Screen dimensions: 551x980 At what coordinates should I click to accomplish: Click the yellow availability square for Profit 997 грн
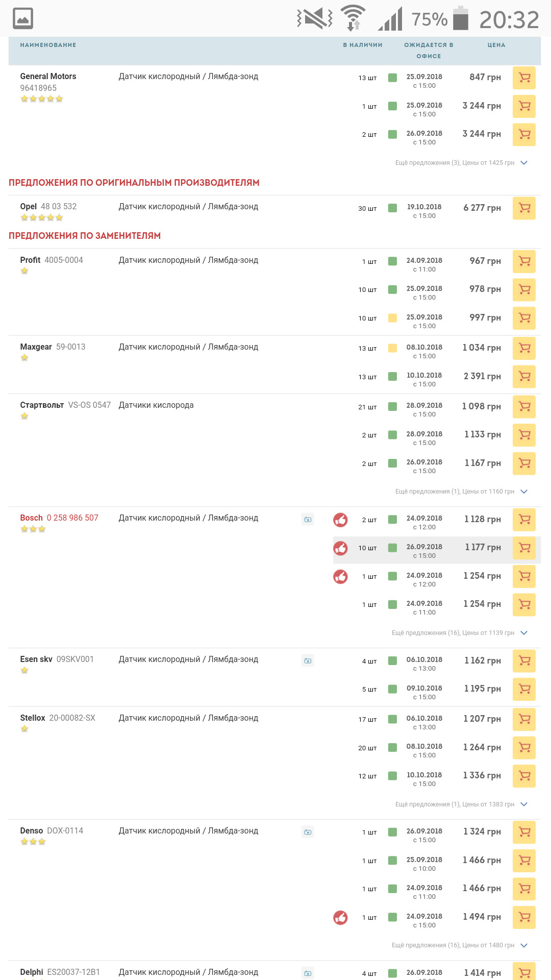click(392, 318)
